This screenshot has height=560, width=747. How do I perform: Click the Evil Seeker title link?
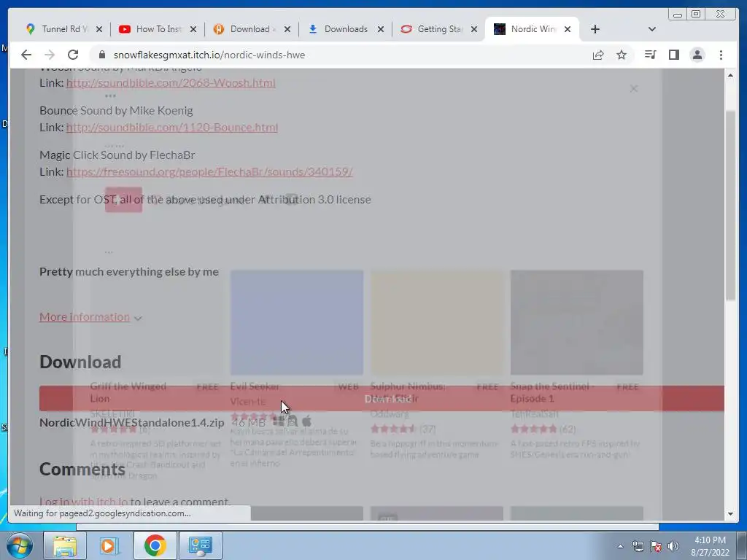[255, 386]
